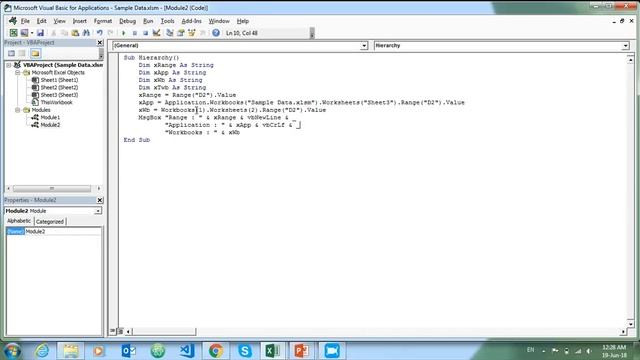Close the Project - VBAProject panel
The height and width of the screenshot is (360, 640).
100,42
